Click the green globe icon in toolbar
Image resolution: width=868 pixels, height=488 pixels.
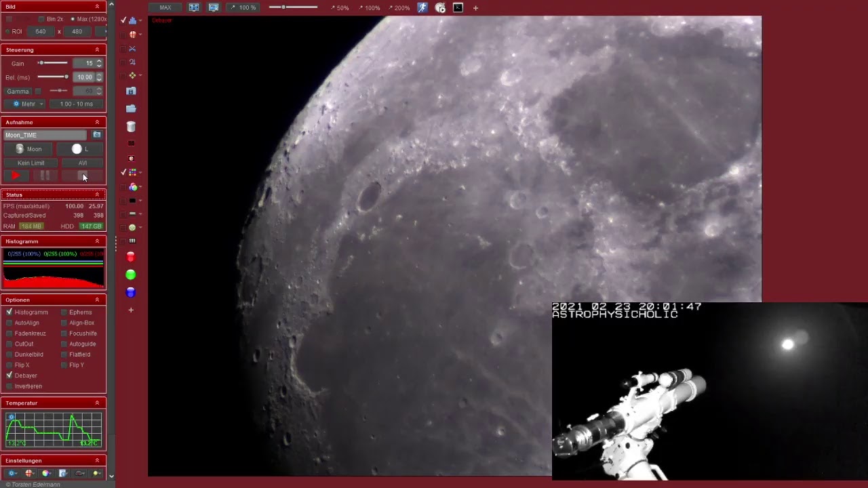tap(132, 227)
